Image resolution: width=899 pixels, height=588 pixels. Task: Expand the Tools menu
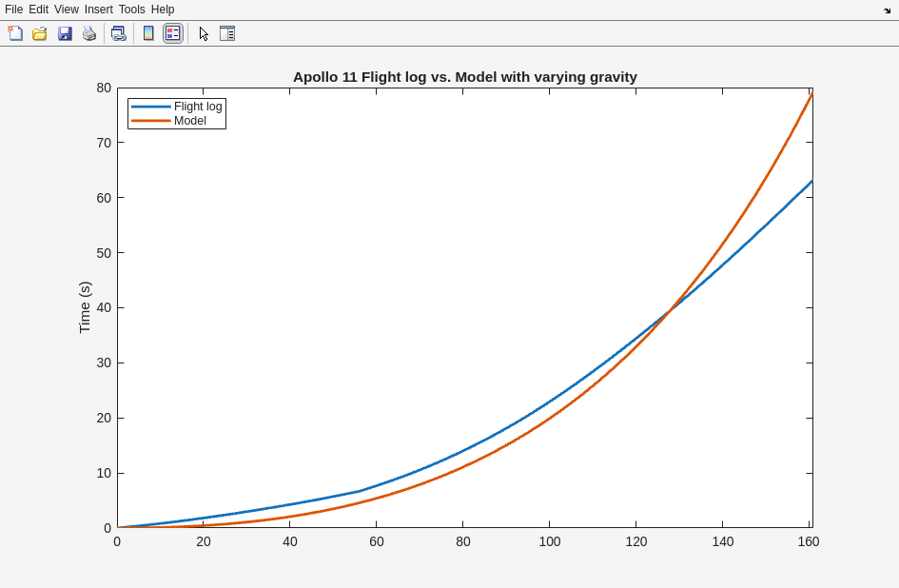click(x=132, y=10)
